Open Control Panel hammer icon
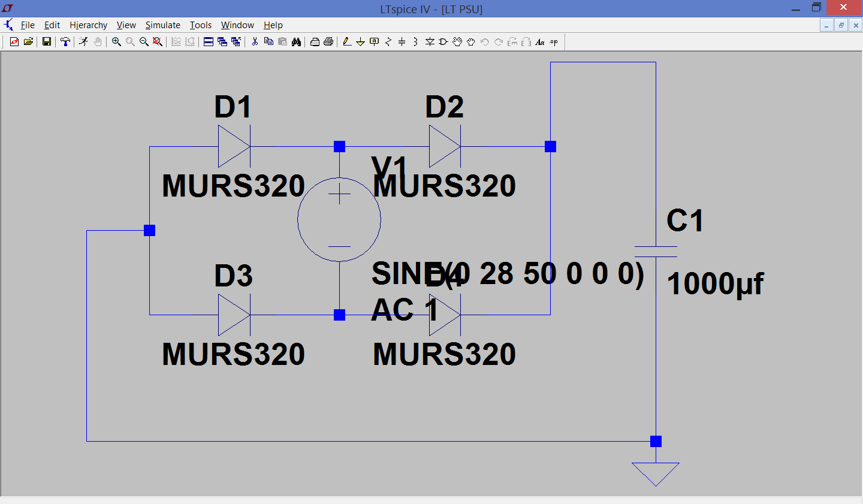The height and width of the screenshot is (504, 863). pos(65,42)
